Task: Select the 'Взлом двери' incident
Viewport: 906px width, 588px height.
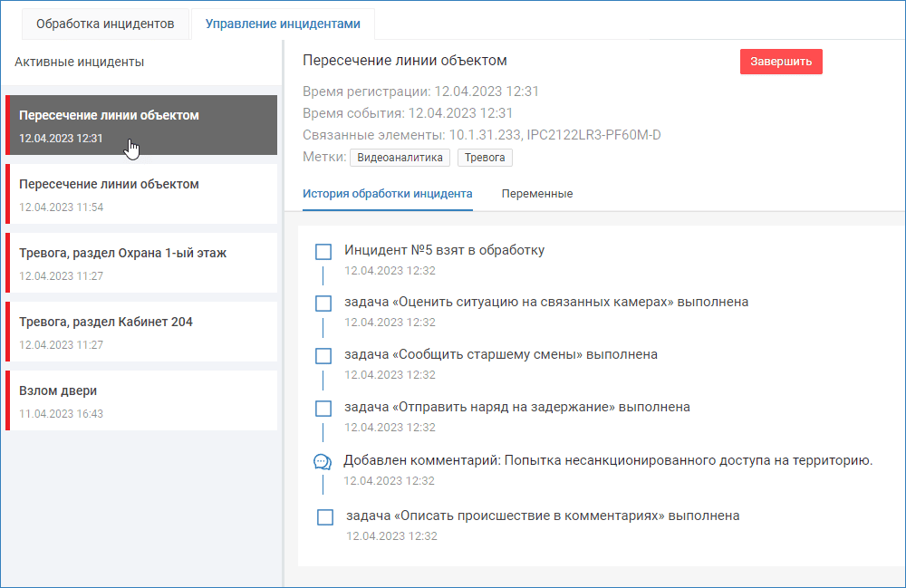Action: click(141, 400)
